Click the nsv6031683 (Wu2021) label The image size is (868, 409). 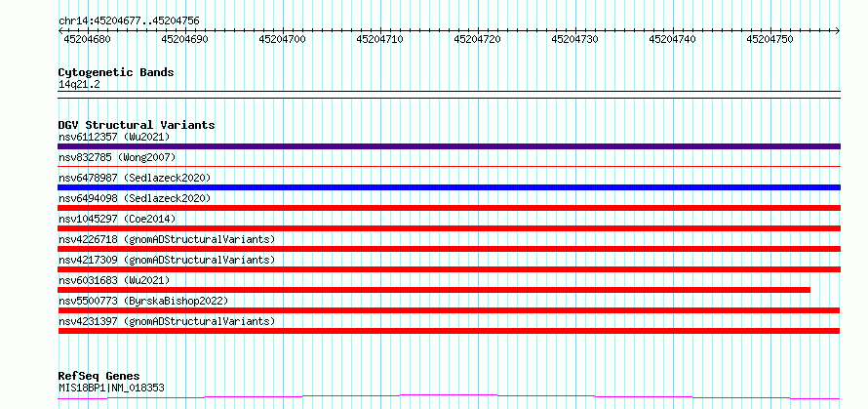(x=114, y=280)
